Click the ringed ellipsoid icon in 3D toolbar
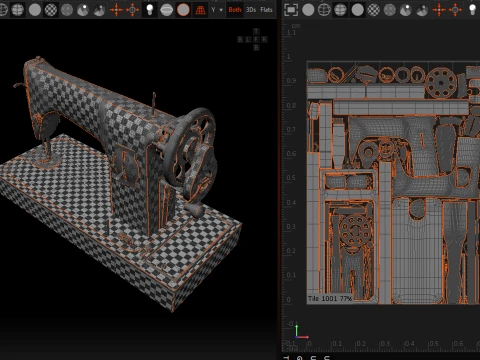The height and width of the screenshot is (360, 480). (x=166, y=10)
